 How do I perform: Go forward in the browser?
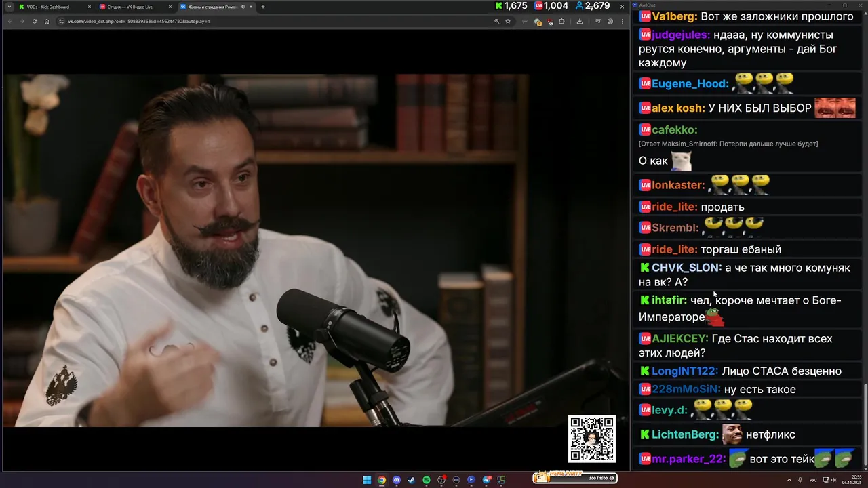point(22,21)
